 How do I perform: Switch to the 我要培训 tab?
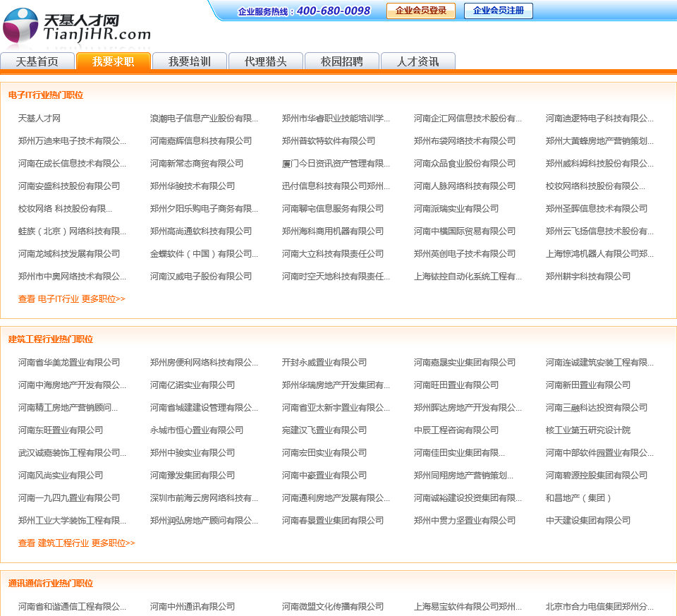click(190, 61)
